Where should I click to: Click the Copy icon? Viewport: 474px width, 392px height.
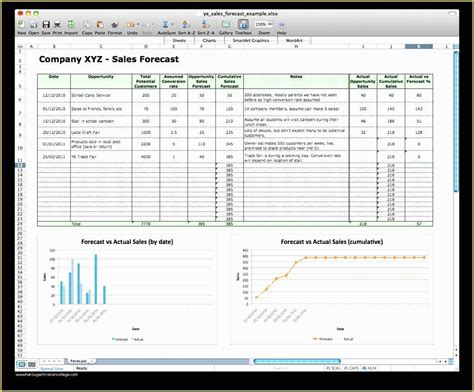[87, 24]
